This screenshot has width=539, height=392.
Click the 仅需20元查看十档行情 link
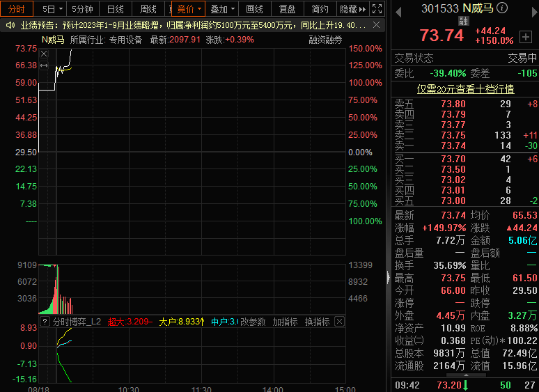(x=465, y=89)
